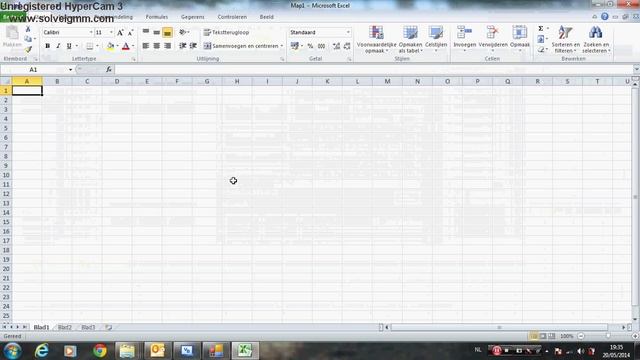Screen dimensions: 640x360
Task: Toggle underline formatting
Action: tap(69, 46)
